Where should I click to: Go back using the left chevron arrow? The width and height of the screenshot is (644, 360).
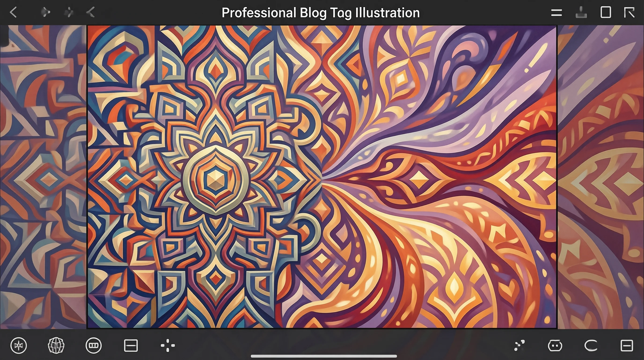(14, 12)
